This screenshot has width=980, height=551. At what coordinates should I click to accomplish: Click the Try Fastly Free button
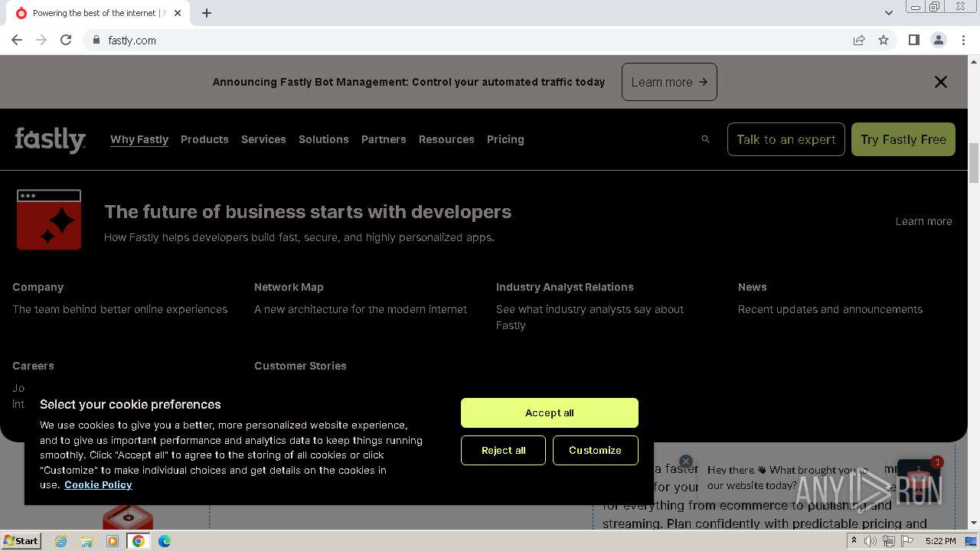click(x=903, y=139)
